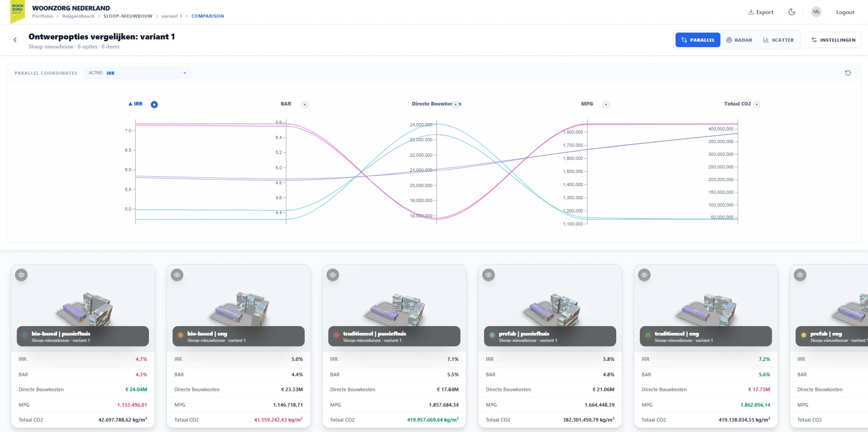868x432 pixels.
Task: Open Instellingen settings panel
Action: (833, 40)
